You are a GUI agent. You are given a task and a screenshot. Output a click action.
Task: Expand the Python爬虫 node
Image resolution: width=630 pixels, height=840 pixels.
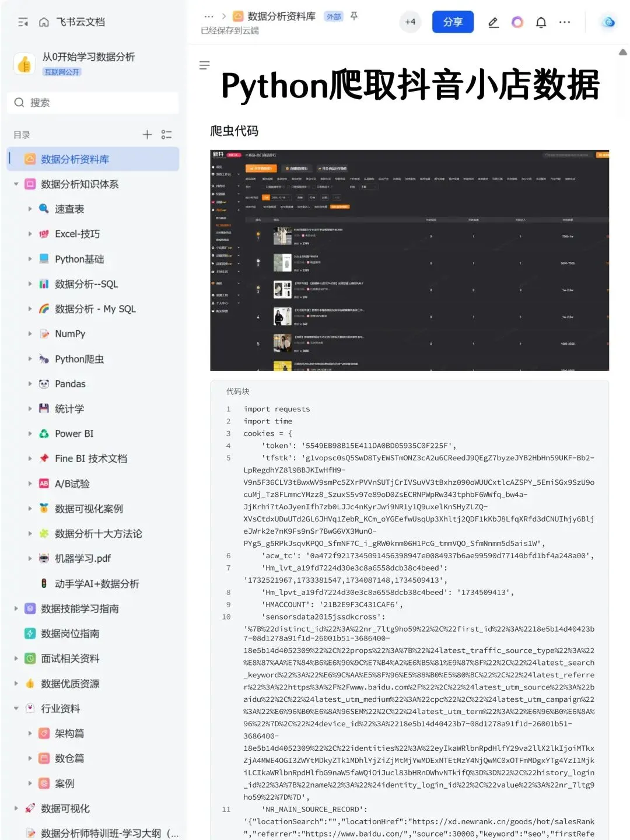coord(30,359)
